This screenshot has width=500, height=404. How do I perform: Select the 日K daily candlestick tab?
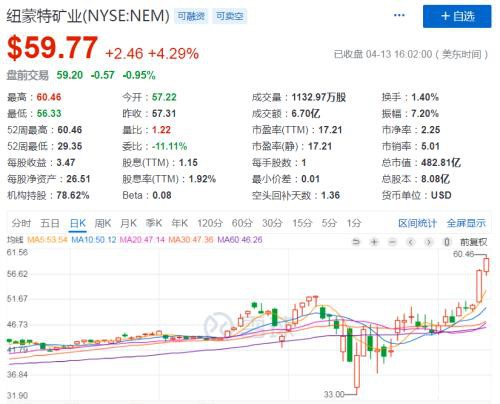(78, 223)
